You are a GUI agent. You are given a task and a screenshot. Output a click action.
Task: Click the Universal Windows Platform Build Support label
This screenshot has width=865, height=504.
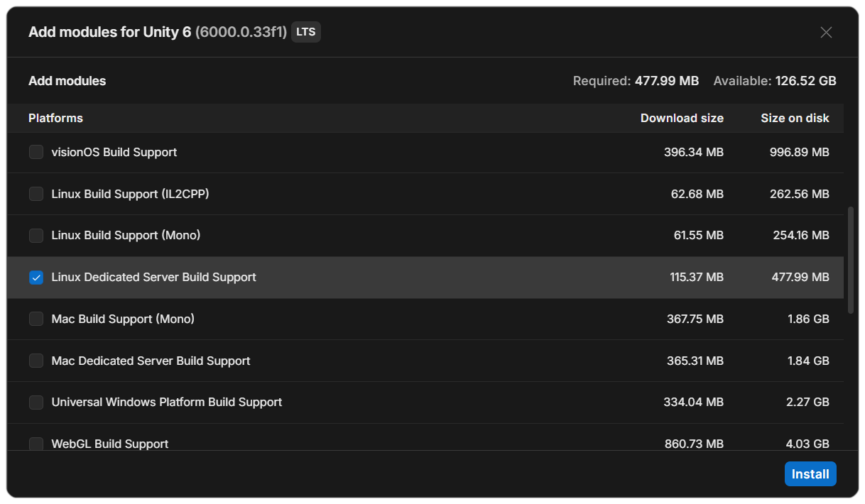(x=167, y=402)
